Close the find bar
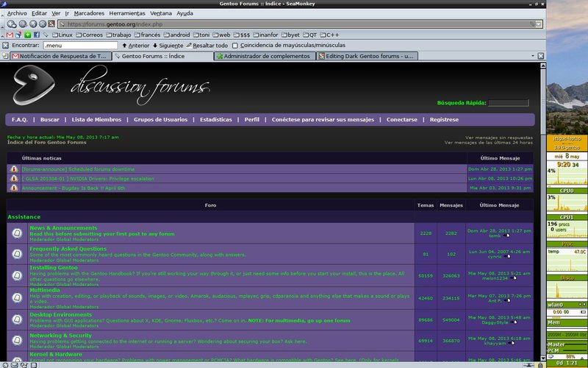Screen dimensions: 588x368 tap(6, 46)
